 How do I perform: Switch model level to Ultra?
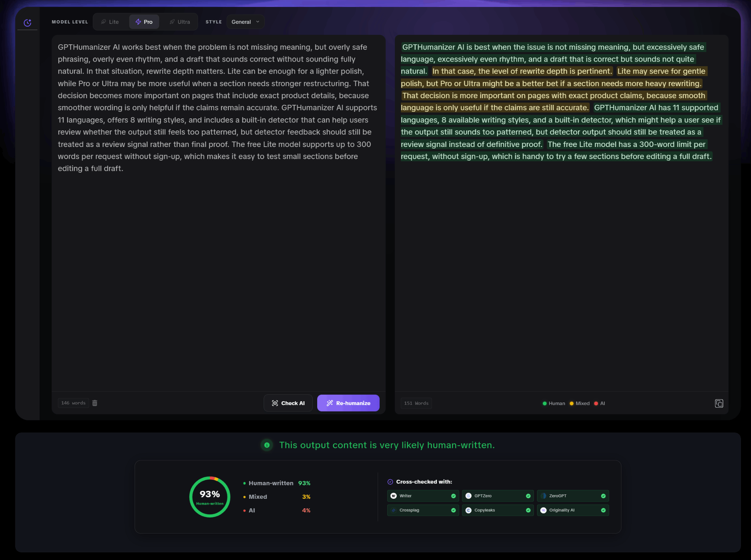click(179, 22)
